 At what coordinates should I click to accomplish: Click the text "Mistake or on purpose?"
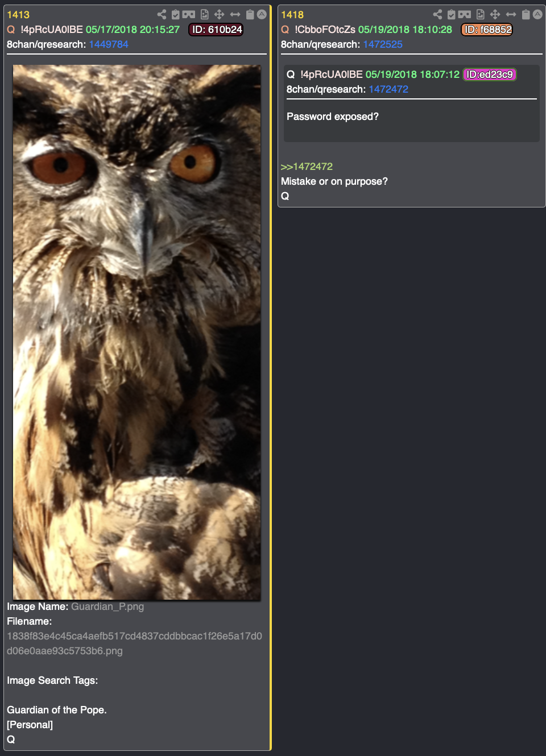[334, 181]
